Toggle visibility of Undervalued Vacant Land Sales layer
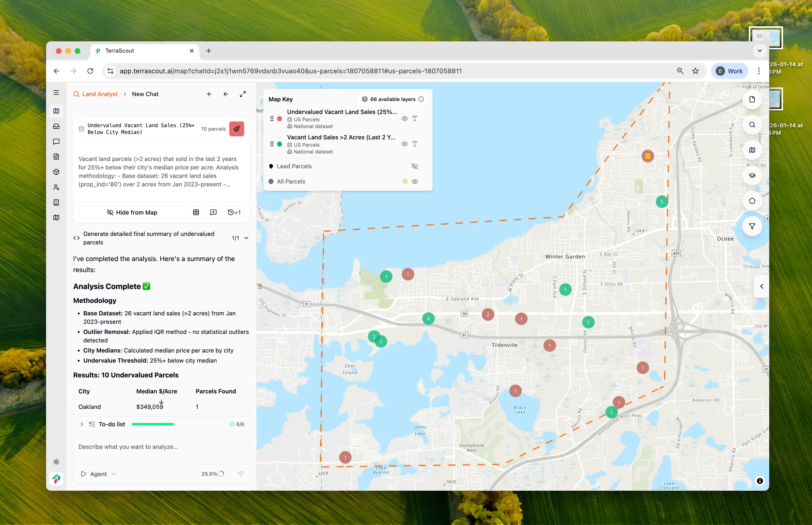812x525 pixels. click(x=404, y=119)
